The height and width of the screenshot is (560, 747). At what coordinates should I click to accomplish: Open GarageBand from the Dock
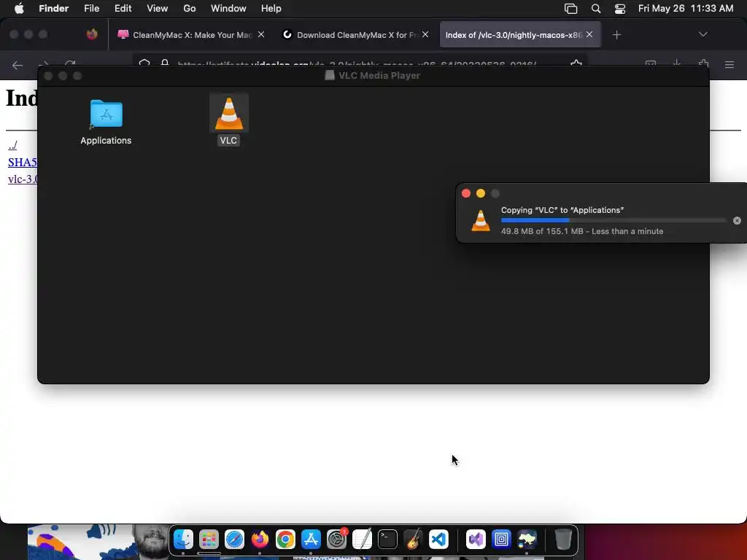point(413,540)
